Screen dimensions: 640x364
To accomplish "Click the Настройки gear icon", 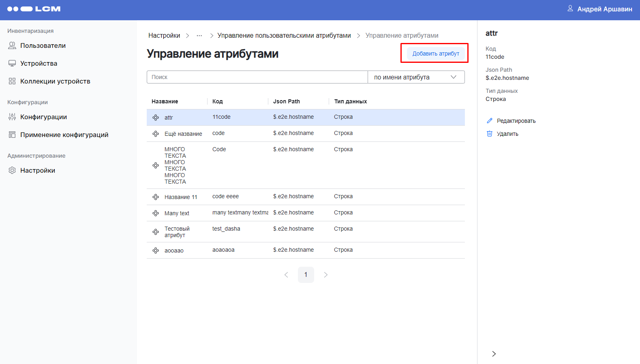I will tap(12, 170).
